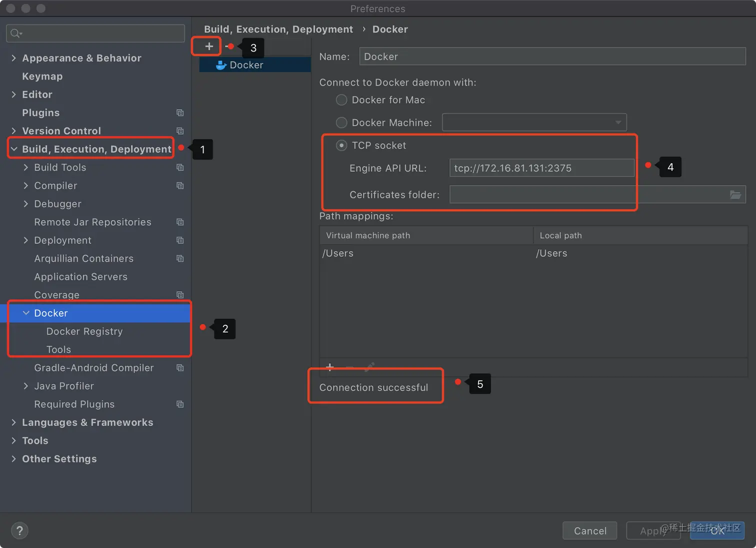
Task: Click the project icon beside Required Plugins
Action: pos(180,404)
